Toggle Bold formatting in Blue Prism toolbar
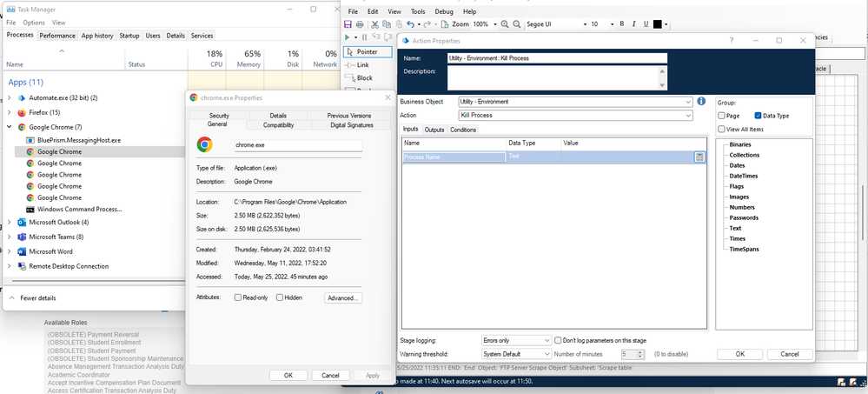The width and height of the screenshot is (868, 394). point(621,23)
